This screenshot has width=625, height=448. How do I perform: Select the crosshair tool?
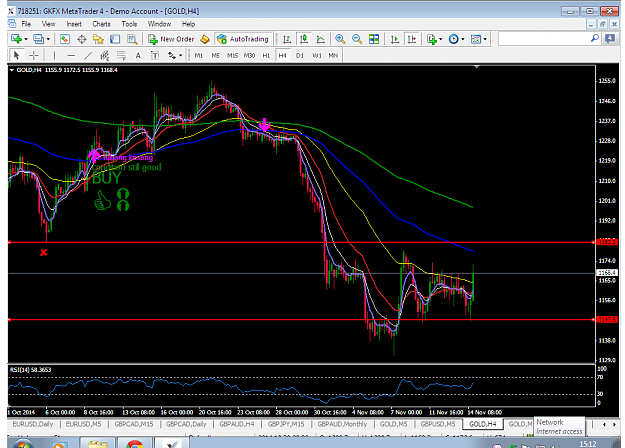[x=34, y=55]
